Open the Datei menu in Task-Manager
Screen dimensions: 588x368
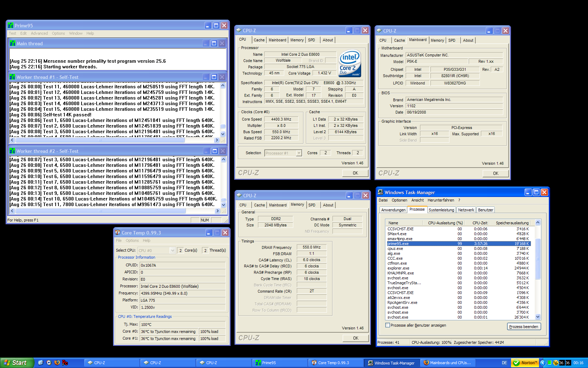pyautogui.click(x=383, y=200)
